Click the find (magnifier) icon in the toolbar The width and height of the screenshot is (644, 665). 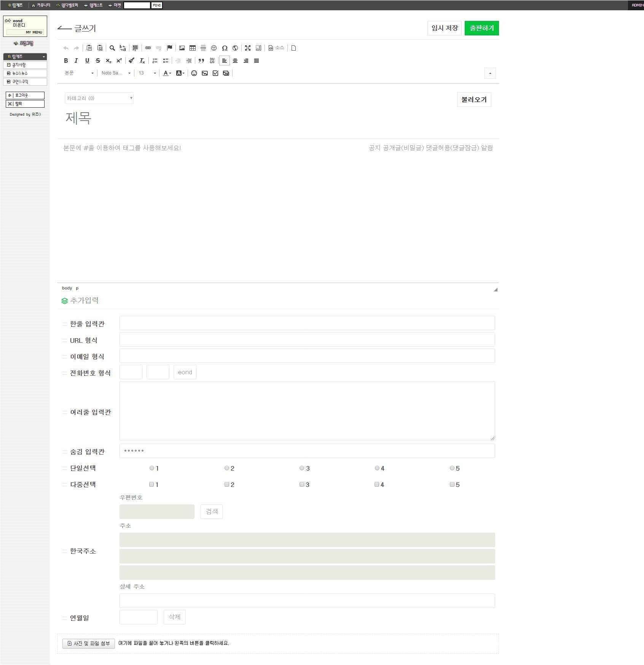(x=112, y=48)
